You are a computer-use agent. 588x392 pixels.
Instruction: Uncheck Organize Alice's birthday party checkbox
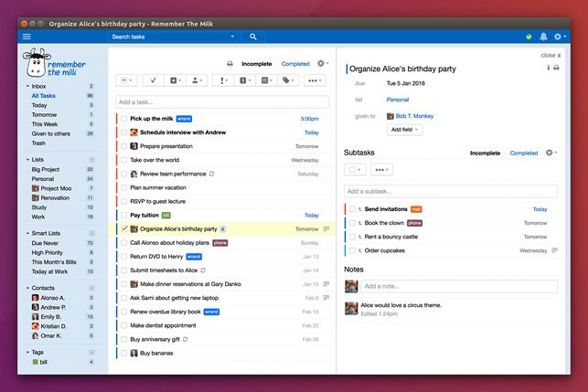pos(124,228)
